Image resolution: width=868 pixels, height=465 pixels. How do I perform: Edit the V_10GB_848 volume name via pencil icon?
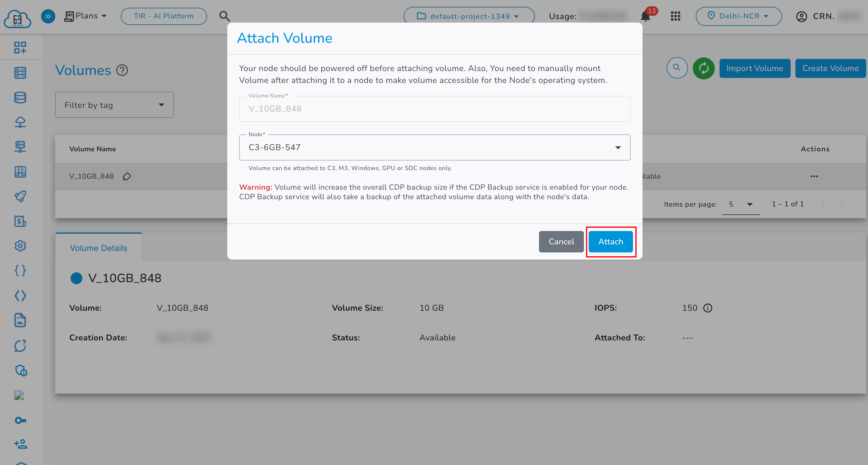(127, 176)
